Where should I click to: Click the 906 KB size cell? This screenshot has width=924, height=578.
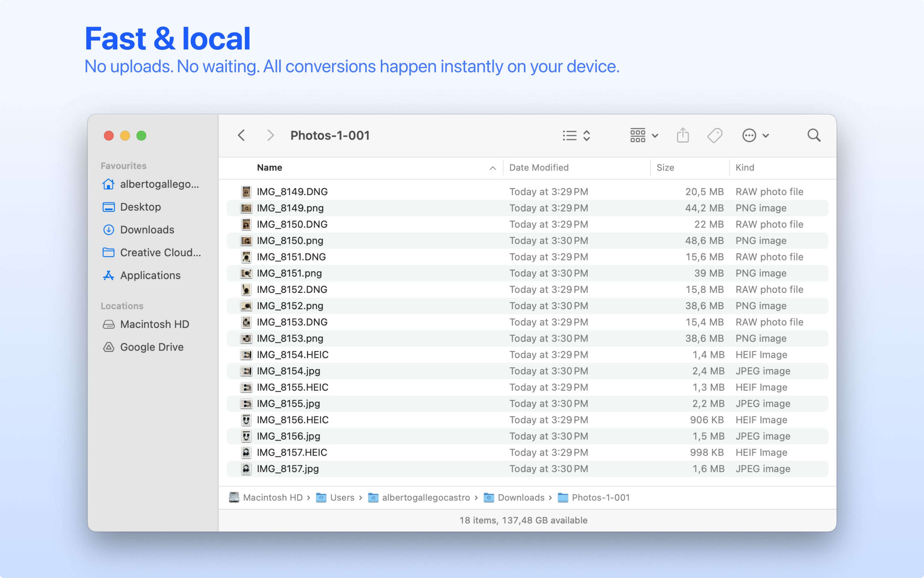click(x=707, y=420)
